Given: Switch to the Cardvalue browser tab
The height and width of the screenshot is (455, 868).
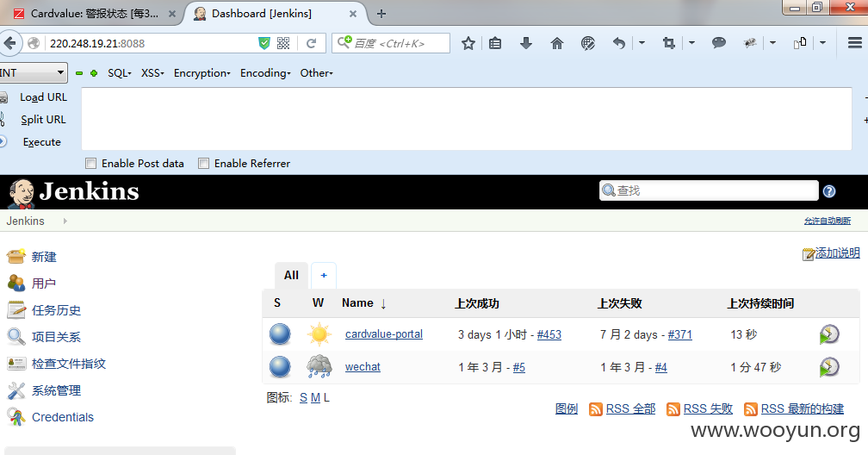Looking at the screenshot, I should 94,13.
